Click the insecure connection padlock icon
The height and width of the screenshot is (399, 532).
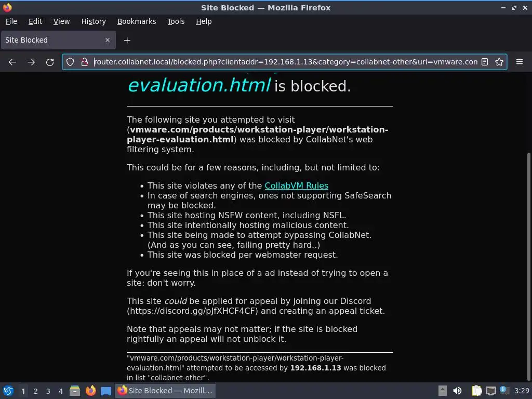coord(85,62)
